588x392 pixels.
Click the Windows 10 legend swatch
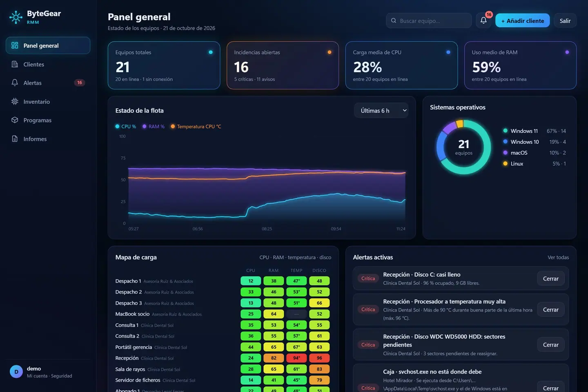(506, 142)
